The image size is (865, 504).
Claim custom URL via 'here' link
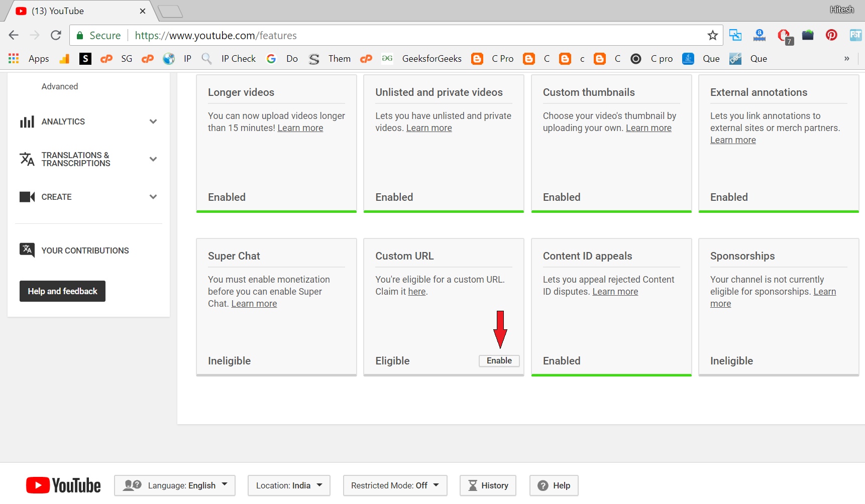click(x=417, y=292)
